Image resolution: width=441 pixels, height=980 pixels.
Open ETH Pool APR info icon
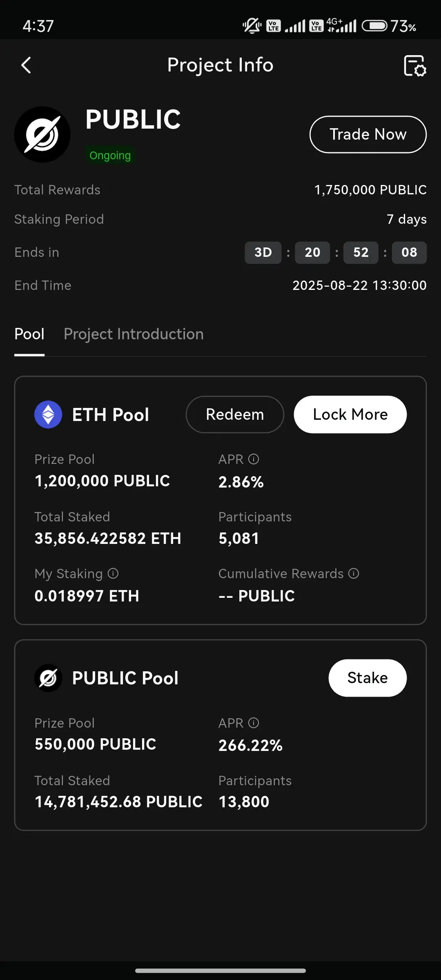click(x=254, y=459)
